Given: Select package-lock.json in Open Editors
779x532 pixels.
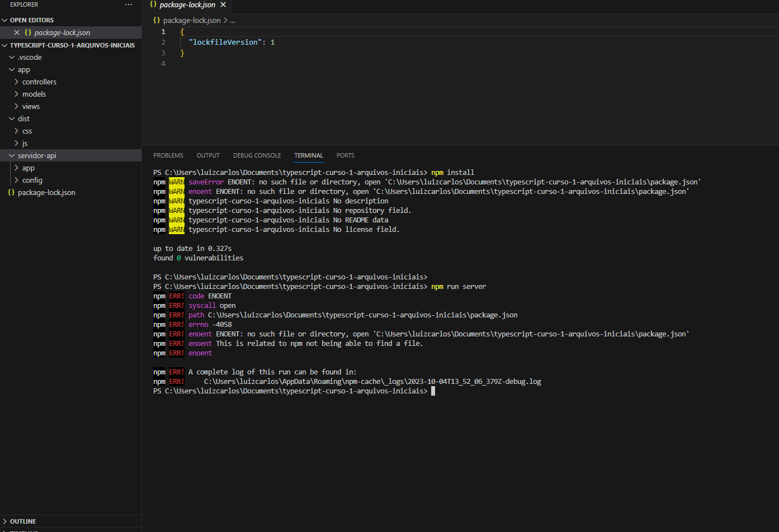Looking at the screenshot, I should pyautogui.click(x=62, y=32).
